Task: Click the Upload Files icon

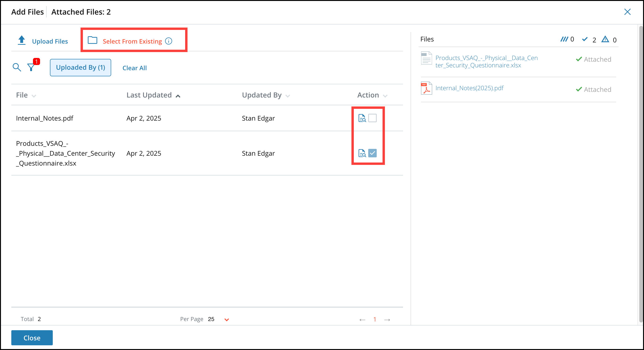Action: (21, 40)
